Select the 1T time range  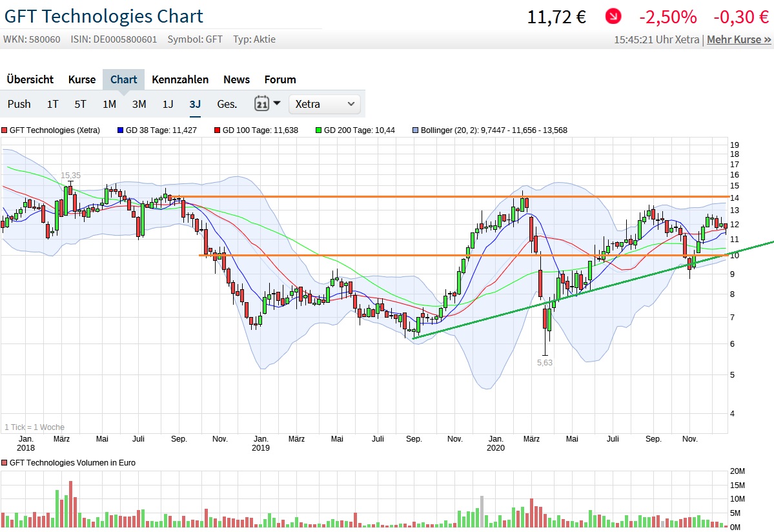(x=53, y=104)
